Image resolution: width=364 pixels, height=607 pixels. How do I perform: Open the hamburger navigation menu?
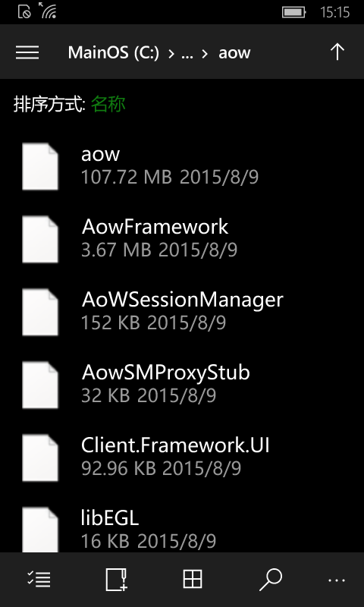(27, 52)
